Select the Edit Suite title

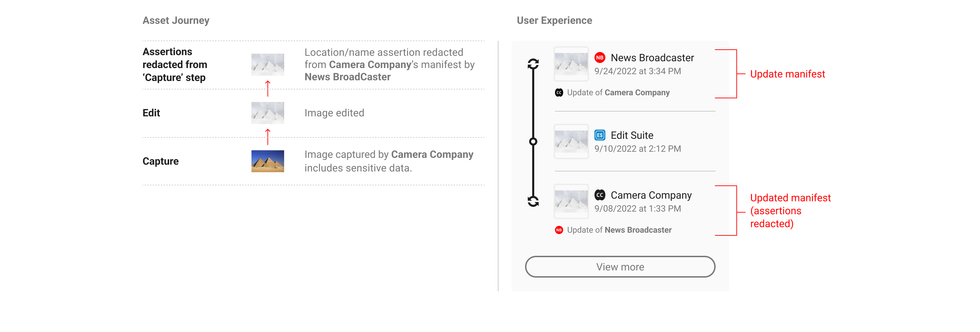tap(632, 135)
